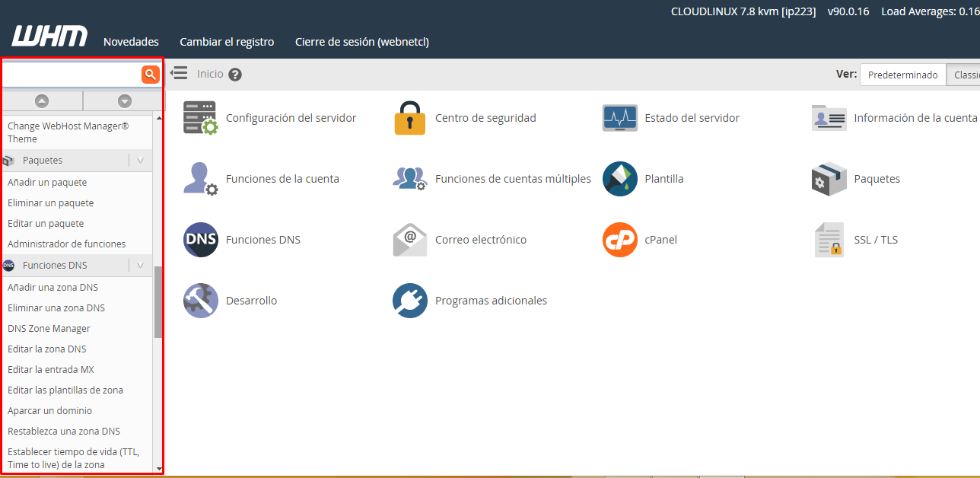This screenshot has height=478, width=980.
Task: Switch view to Predeterminado
Action: tap(902, 75)
